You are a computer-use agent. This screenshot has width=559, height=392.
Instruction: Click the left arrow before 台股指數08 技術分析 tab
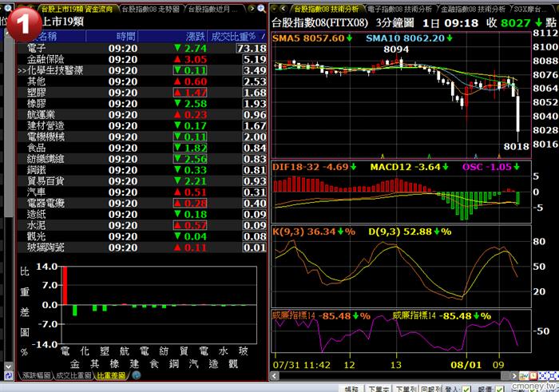pyautogui.click(x=283, y=9)
